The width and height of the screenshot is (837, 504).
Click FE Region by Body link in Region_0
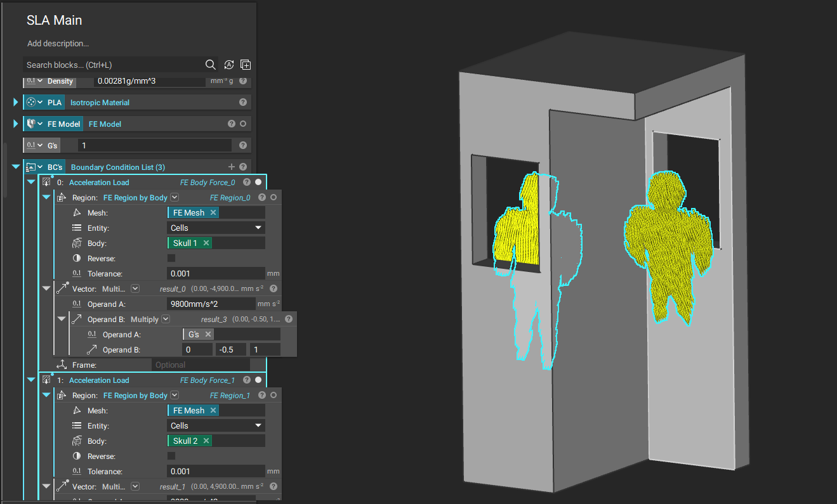[135, 198]
